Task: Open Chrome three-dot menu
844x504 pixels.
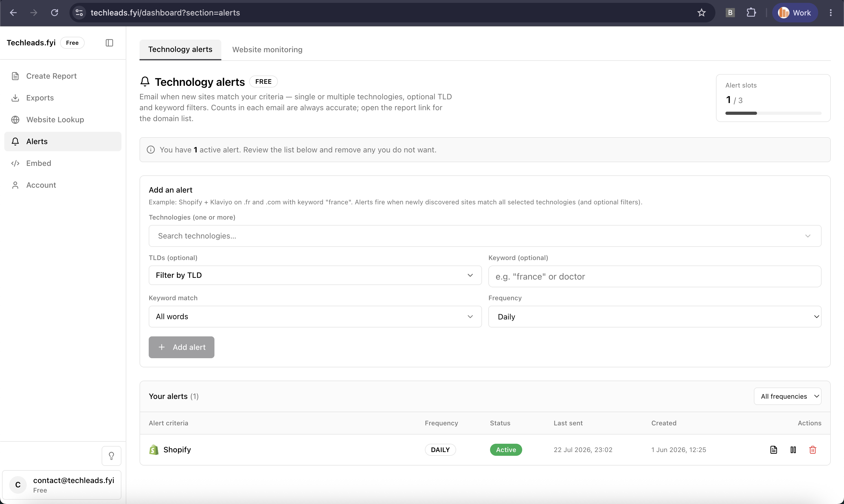Action: pyautogui.click(x=831, y=13)
